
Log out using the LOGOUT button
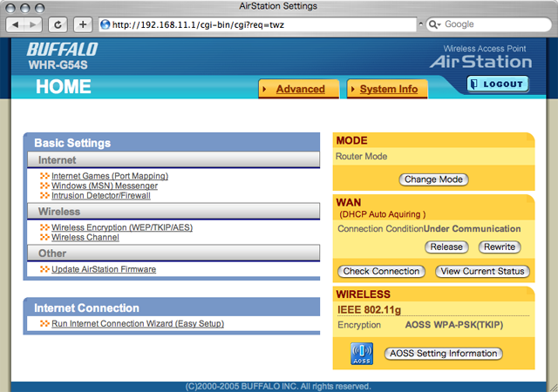498,84
